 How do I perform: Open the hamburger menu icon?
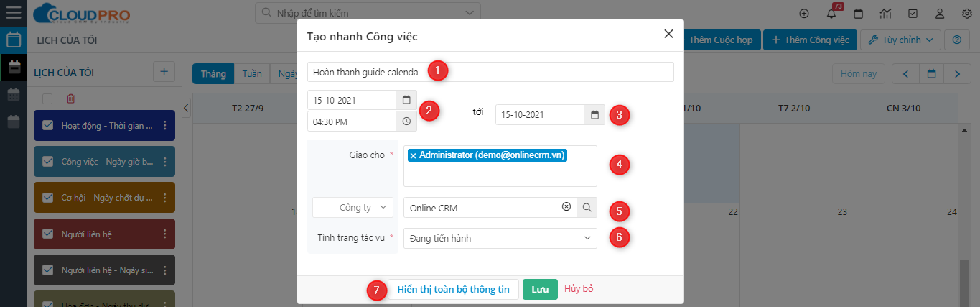tap(13, 13)
